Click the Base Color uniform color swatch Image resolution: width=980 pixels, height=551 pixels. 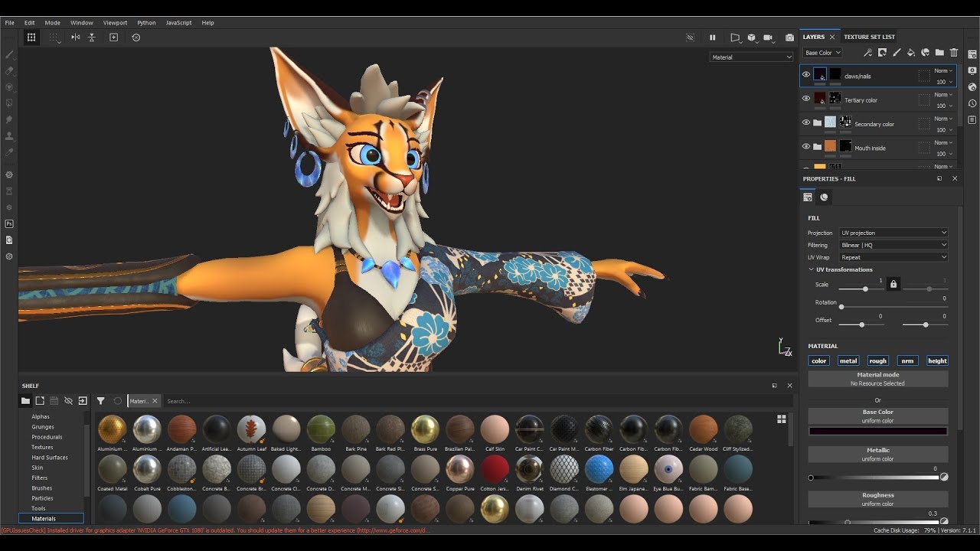click(878, 431)
